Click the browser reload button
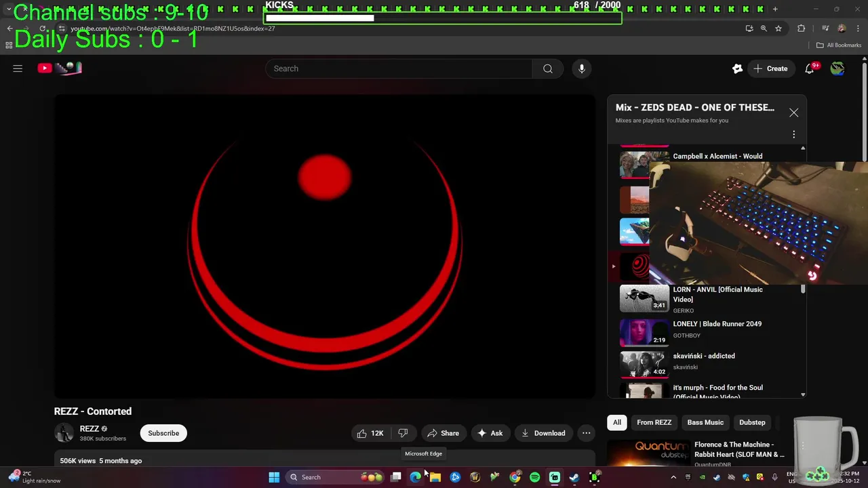Viewport: 868px width, 488px height. tap(43, 28)
